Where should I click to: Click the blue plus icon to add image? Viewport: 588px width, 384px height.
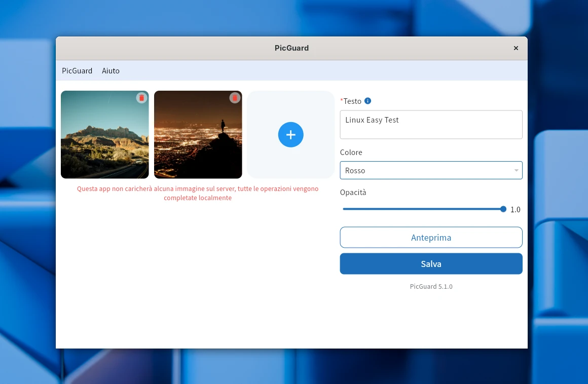click(x=290, y=135)
